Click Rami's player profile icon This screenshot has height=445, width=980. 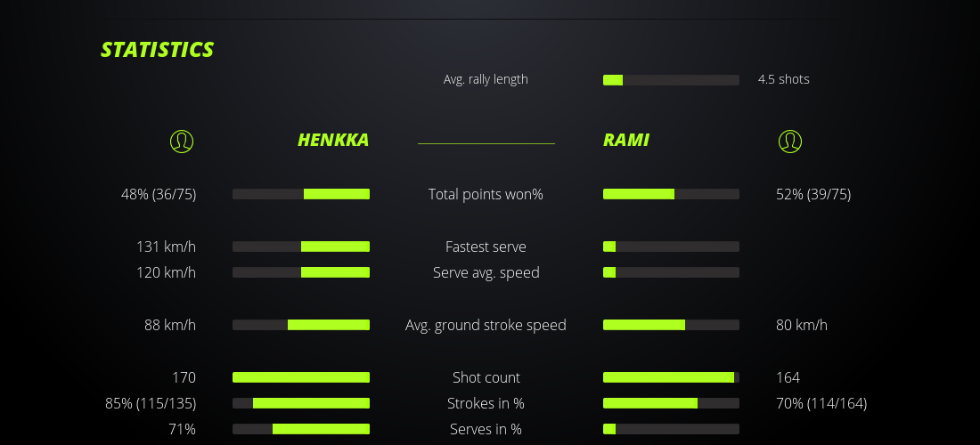(x=789, y=141)
